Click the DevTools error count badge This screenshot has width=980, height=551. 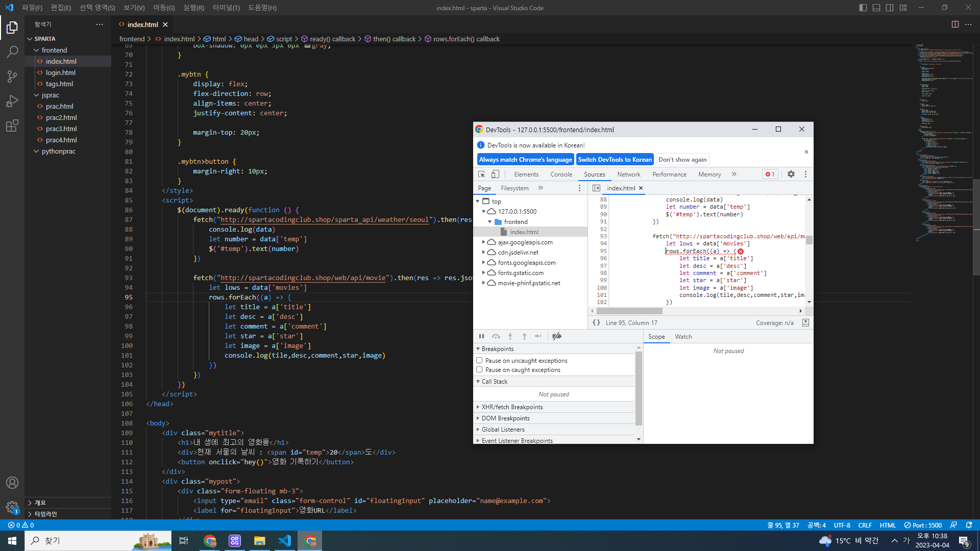(x=770, y=174)
